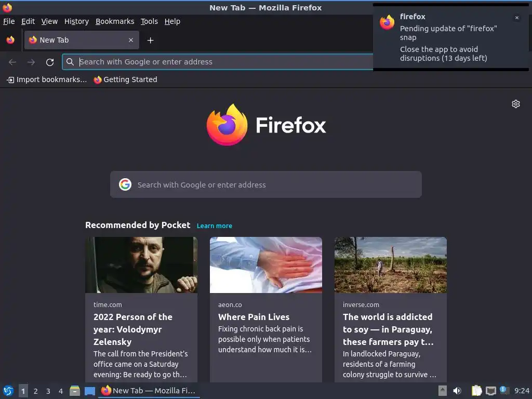The image size is (532, 399).
Task: Open the Paraguay soy farm thumbnail
Action: [x=391, y=264]
